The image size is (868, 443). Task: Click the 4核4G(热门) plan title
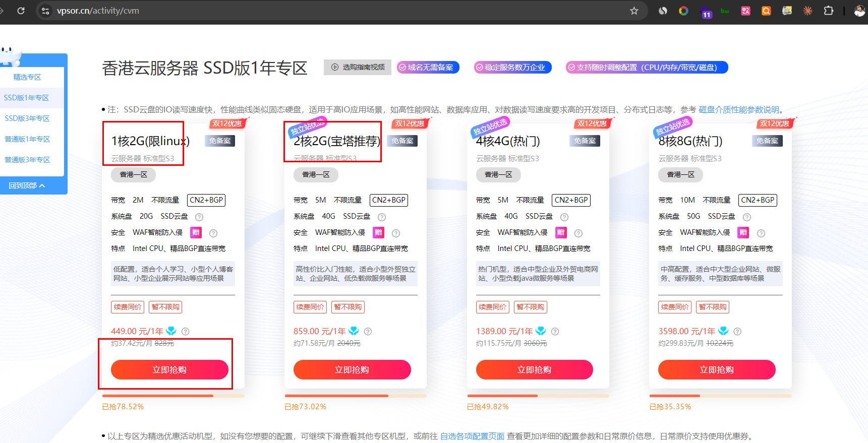click(x=508, y=141)
